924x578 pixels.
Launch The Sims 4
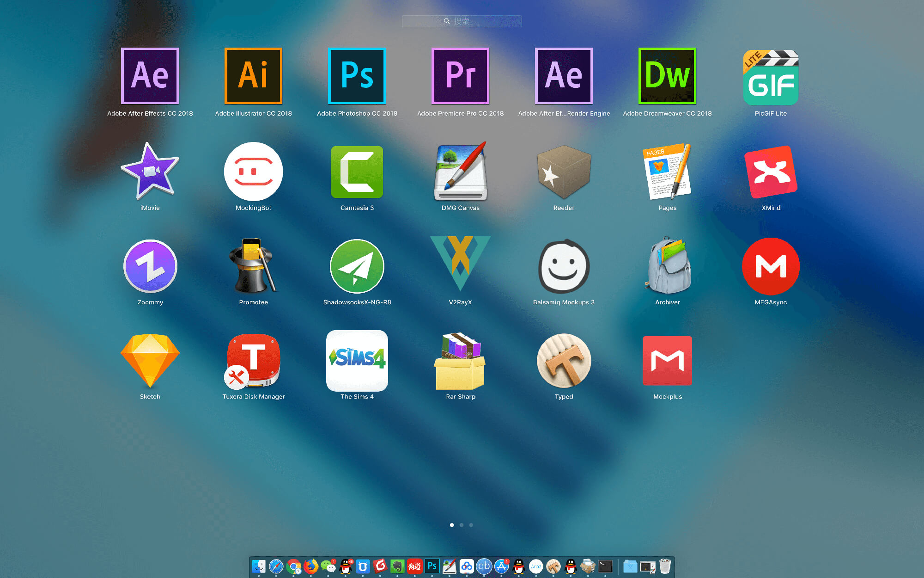(357, 361)
